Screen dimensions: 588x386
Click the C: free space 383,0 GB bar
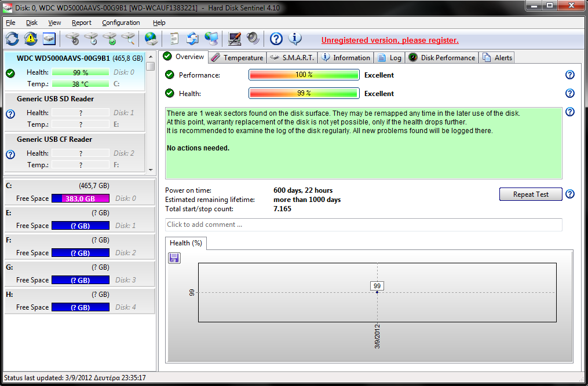[x=81, y=198]
